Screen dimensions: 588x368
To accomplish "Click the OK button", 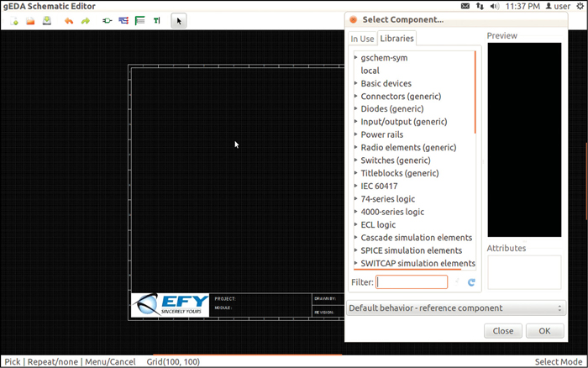I will click(x=544, y=331).
